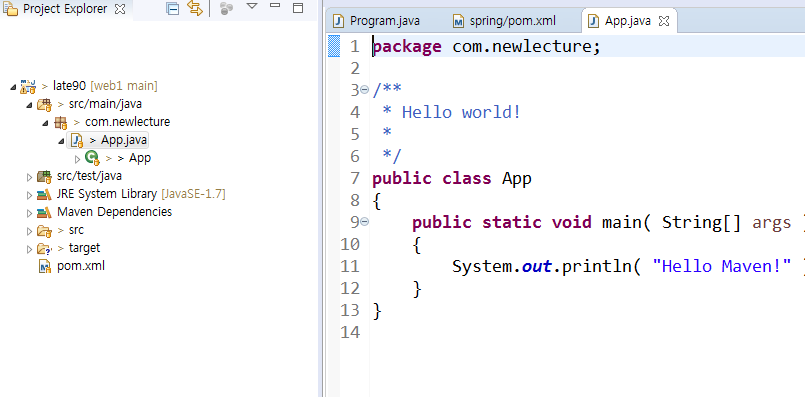Image resolution: width=805 pixels, height=397 pixels.
Task: Fold the main method at line 9
Action: point(365,222)
